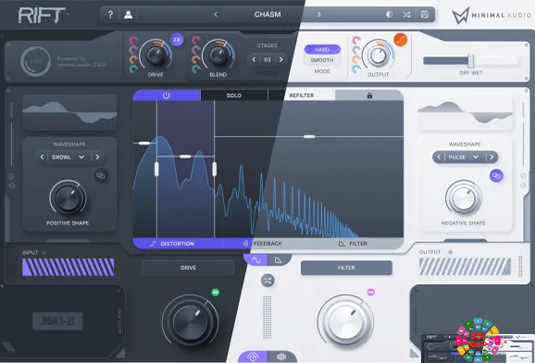The height and width of the screenshot is (363, 535).
Task: Select teal modulation ring beside Drive knob
Action: [x=133, y=69]
